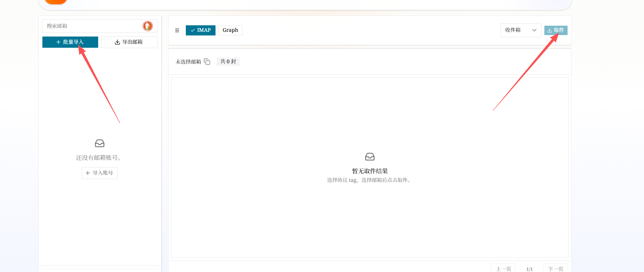The image size is (644, 272).
Task: Click the hamburger menu icon beside IMAP
Action: point(177,30)
